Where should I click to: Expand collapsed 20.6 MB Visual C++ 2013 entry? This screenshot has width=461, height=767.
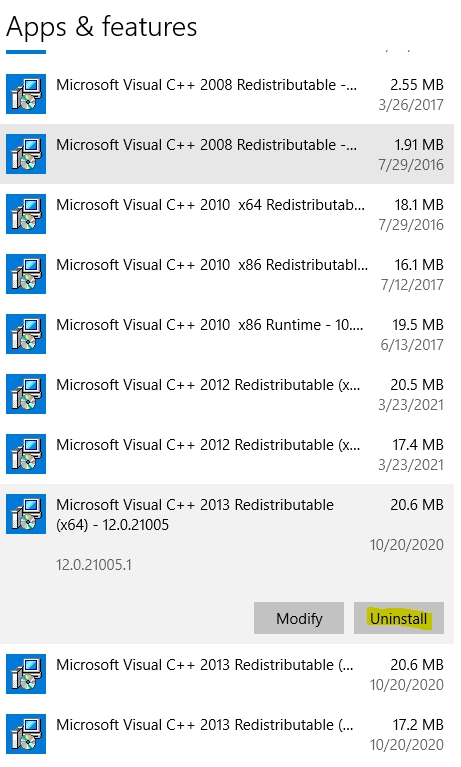pyautogui.click(x=227, y=674)
